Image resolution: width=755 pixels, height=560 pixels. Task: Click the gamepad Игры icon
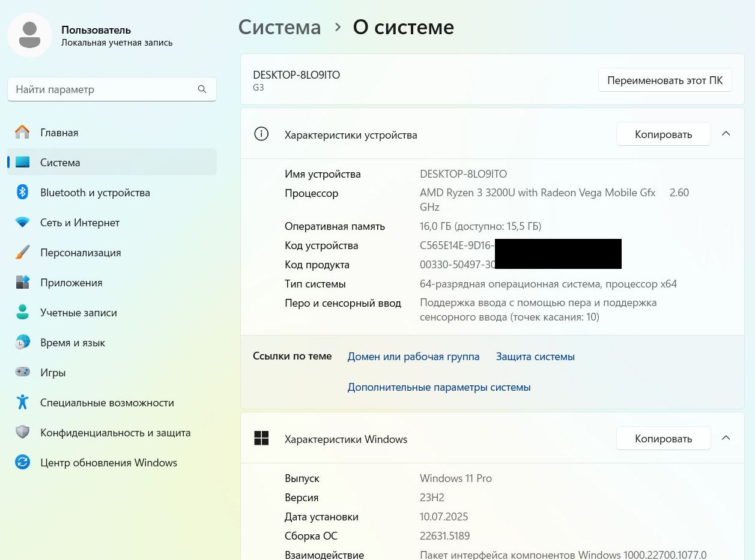pos(22,372)
